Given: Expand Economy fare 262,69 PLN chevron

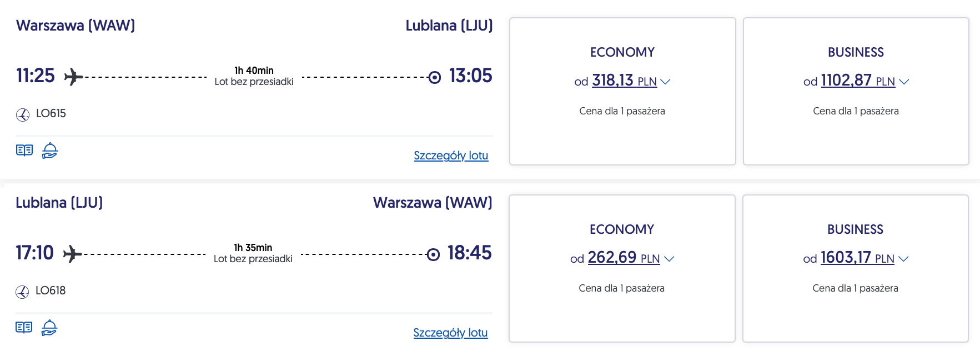Looking at the screenshot, I should (x=669, y=259).
